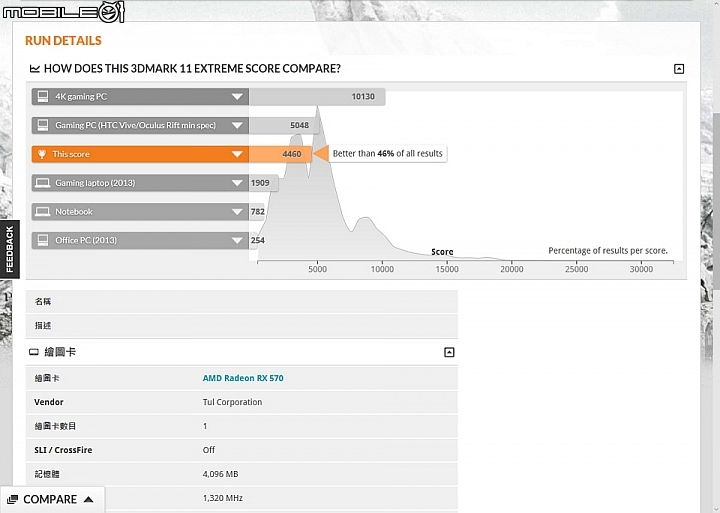Click the 5048 score value
This screenshot has height=513, width=720.
(x=299, y=125)
